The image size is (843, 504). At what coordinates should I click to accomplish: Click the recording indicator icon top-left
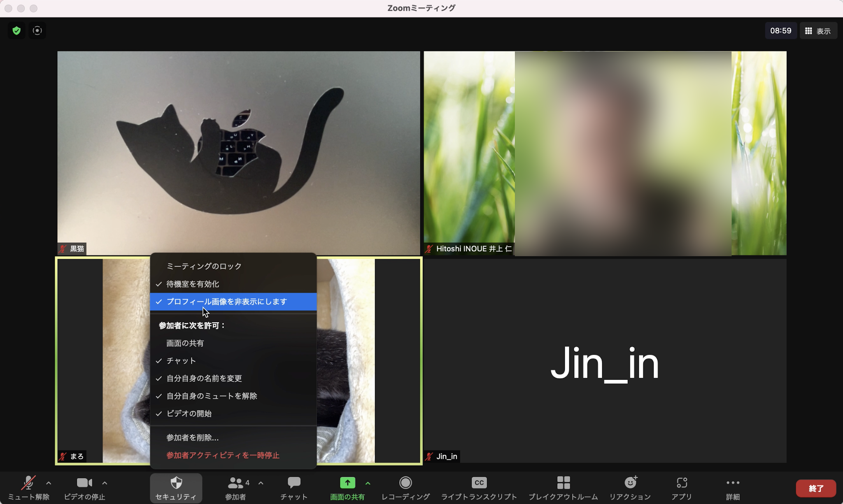point(37,31)
